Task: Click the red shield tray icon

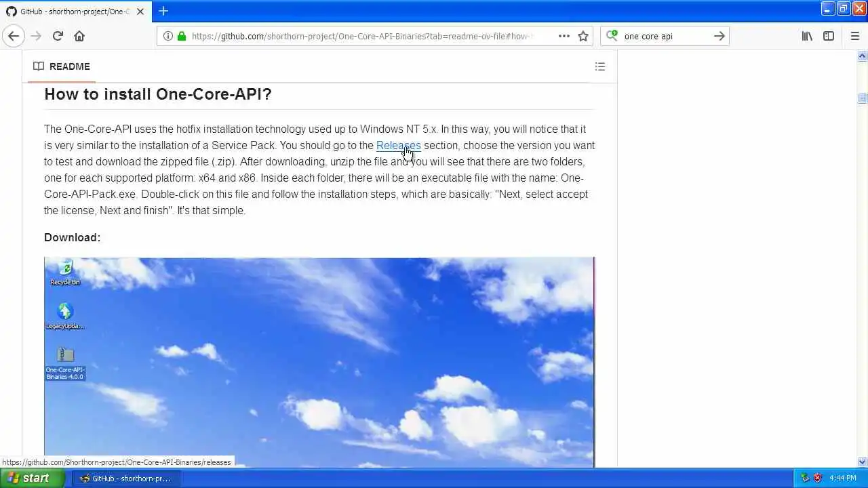Action: (817, 478)
